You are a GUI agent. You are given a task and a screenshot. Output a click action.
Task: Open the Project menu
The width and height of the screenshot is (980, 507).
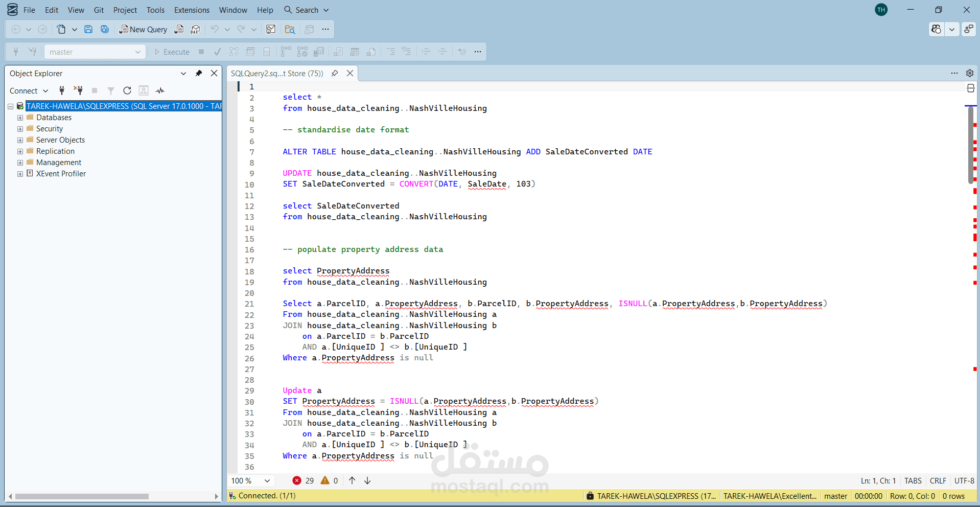pyautogui.click(x=125, y=10)
